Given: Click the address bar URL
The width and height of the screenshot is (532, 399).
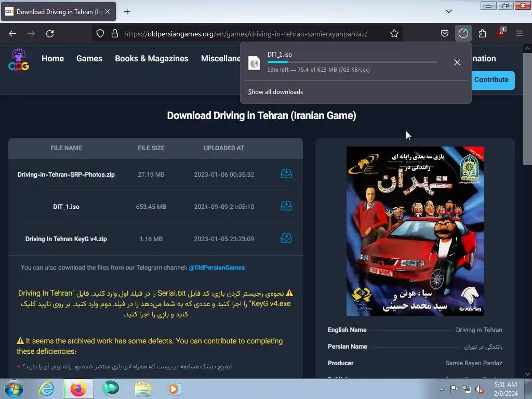Looking at the screenshot, I should 246,34.
